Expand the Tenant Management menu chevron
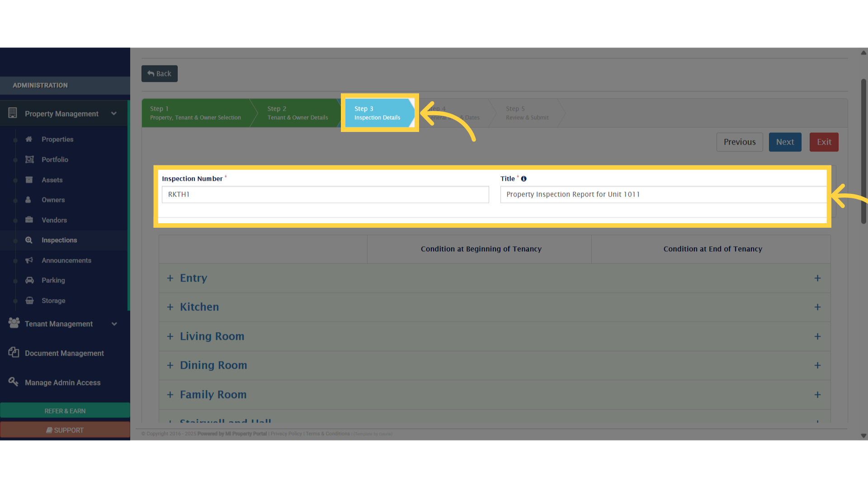 (114, 324)
